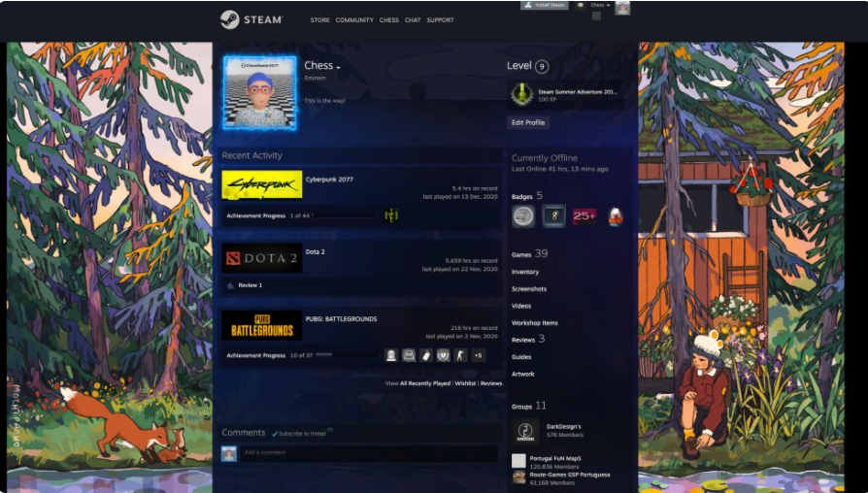Open the Steam Summer Adventure badge icon
The width and height of the screenshot is (868, 493).
pos(522,94)
